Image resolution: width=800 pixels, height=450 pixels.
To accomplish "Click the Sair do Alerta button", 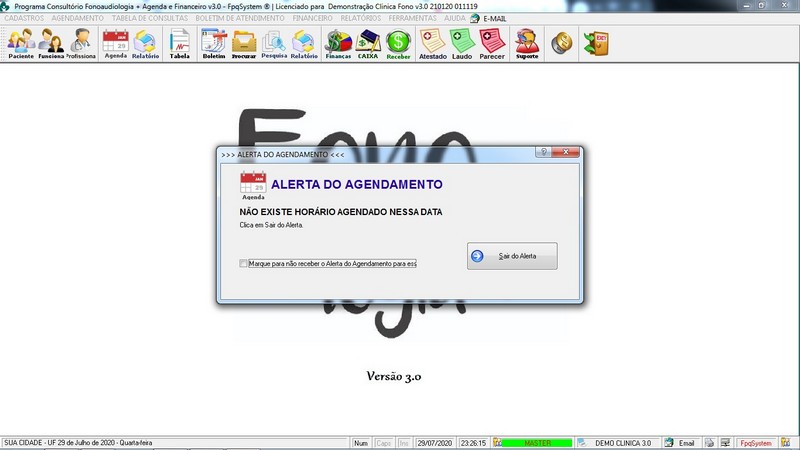I will pyautogui.click(x=512, y=256).
